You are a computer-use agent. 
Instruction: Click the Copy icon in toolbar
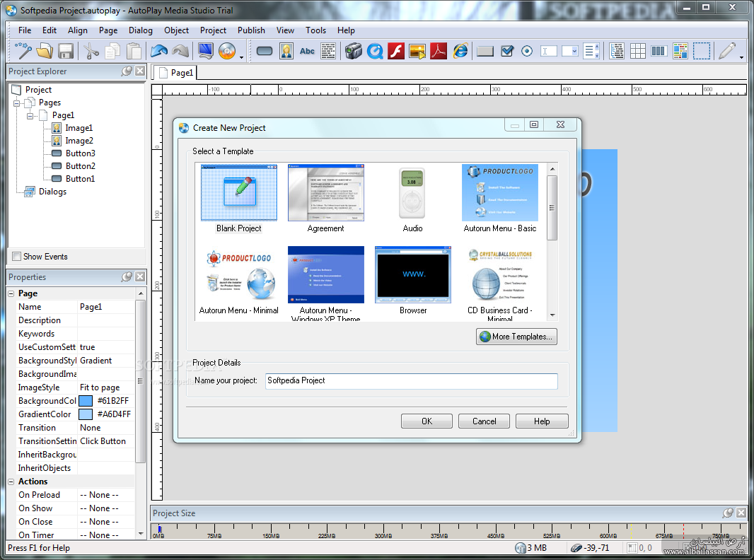[x=112, y=50]
